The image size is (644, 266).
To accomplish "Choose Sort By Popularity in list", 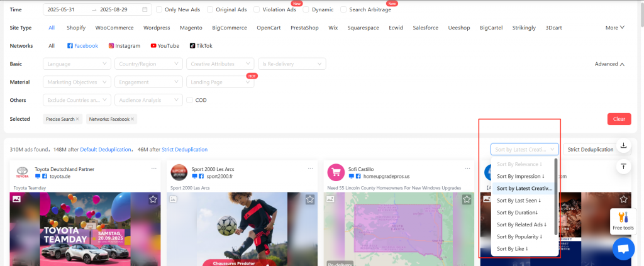I will [519, 236].
